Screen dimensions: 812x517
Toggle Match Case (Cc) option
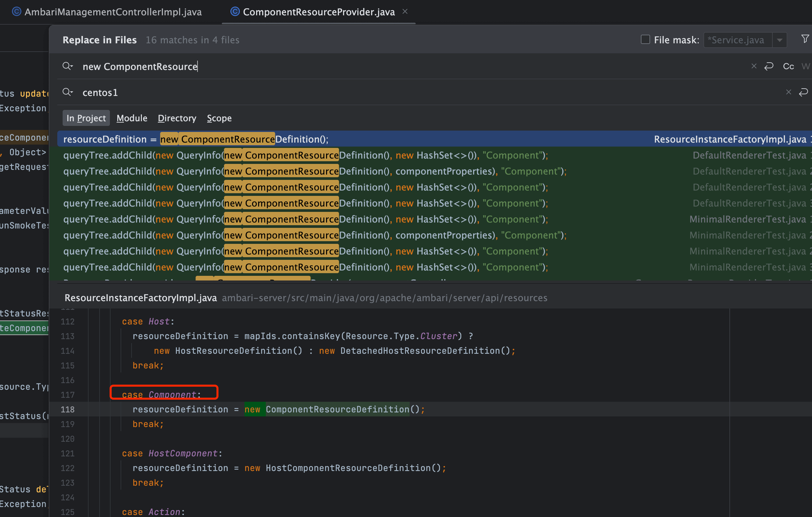pyautogui.click(x=788, y=66)
